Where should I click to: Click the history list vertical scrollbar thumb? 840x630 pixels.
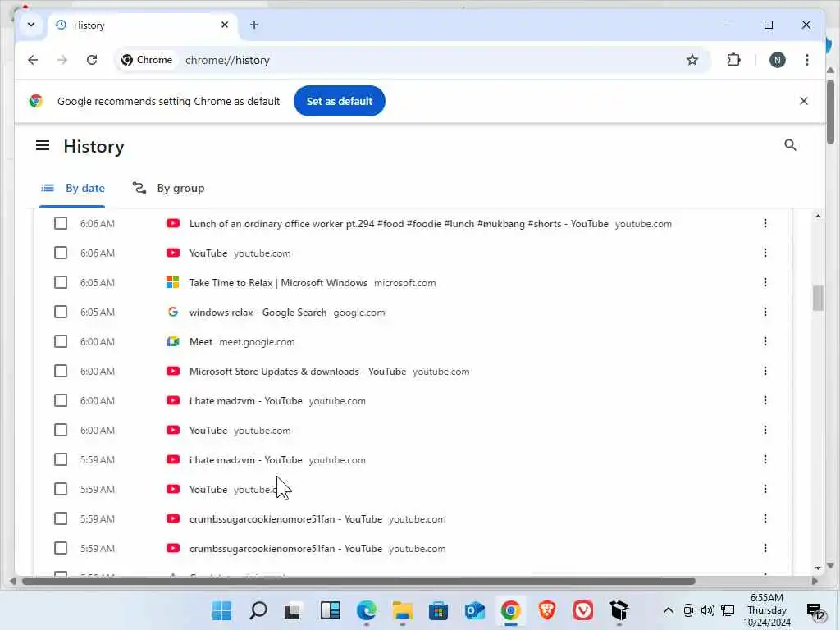tap(818, 298)
